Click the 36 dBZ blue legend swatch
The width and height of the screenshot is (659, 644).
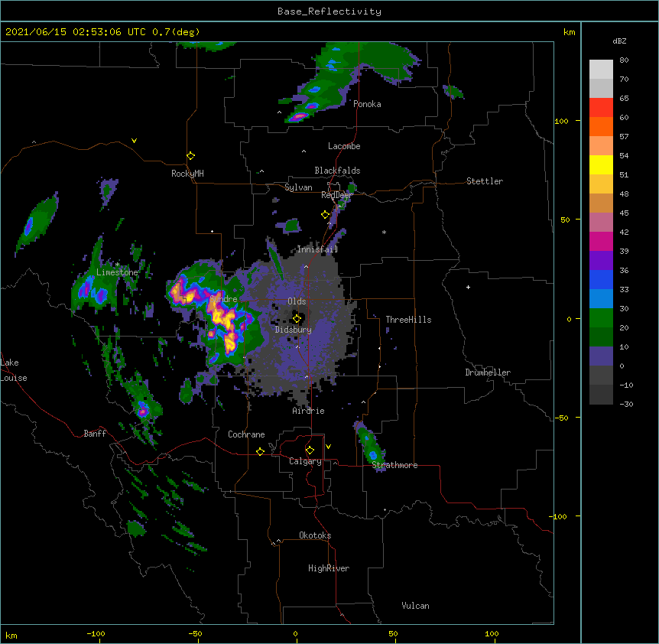click(x=601, y=279)
